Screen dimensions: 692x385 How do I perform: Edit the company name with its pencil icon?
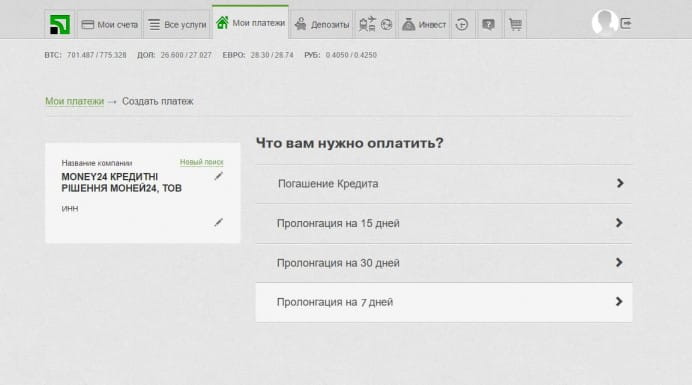pos(218,176)
